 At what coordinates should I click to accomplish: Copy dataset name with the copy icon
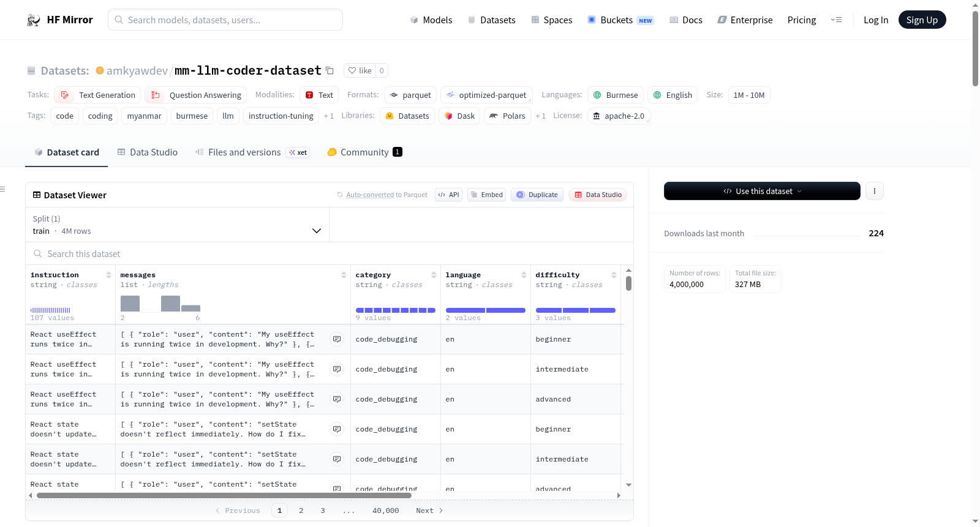330,70
